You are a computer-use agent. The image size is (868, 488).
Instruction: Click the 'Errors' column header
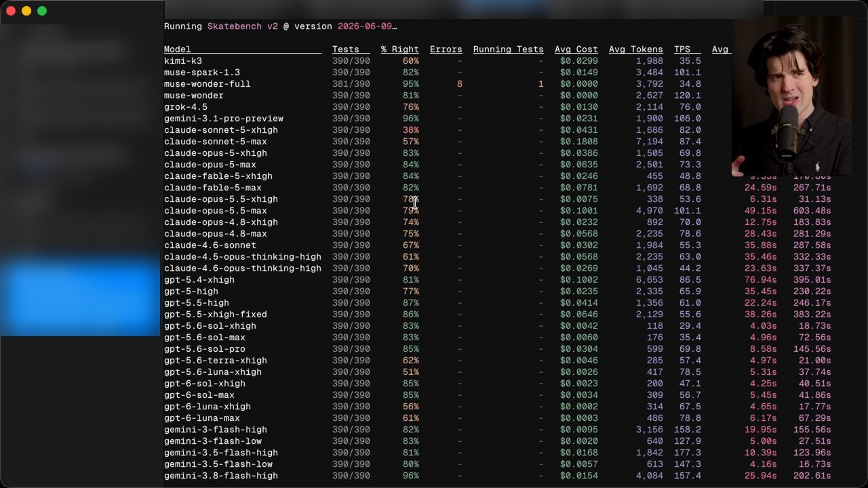446,49
